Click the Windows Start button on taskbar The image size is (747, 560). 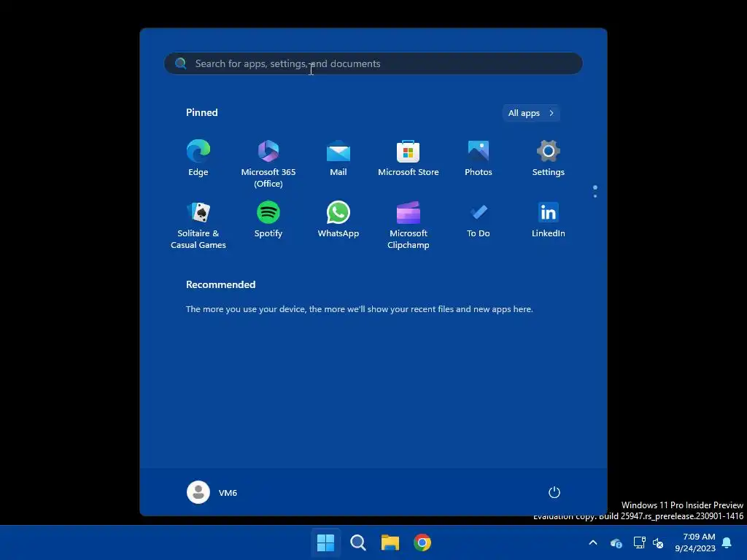coord(326,542)
